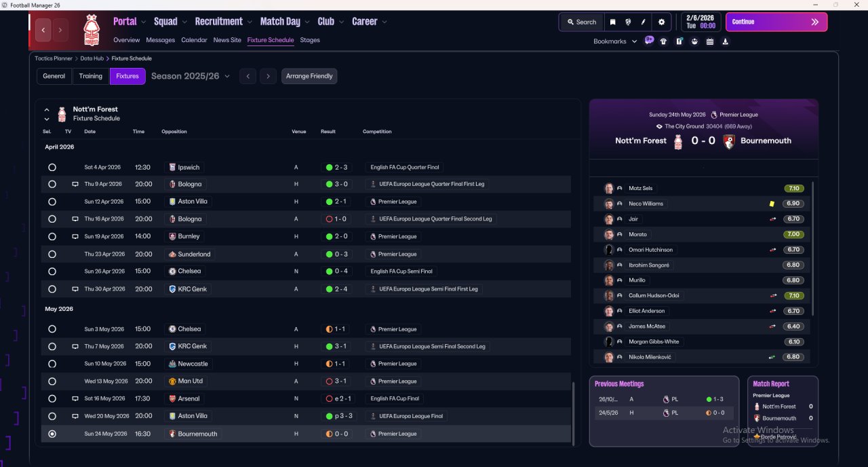Screen dimensions: 868x467
Task: Click Morato 7.00 rating badge
Action: pyautogui.click(x=793, y=234)
